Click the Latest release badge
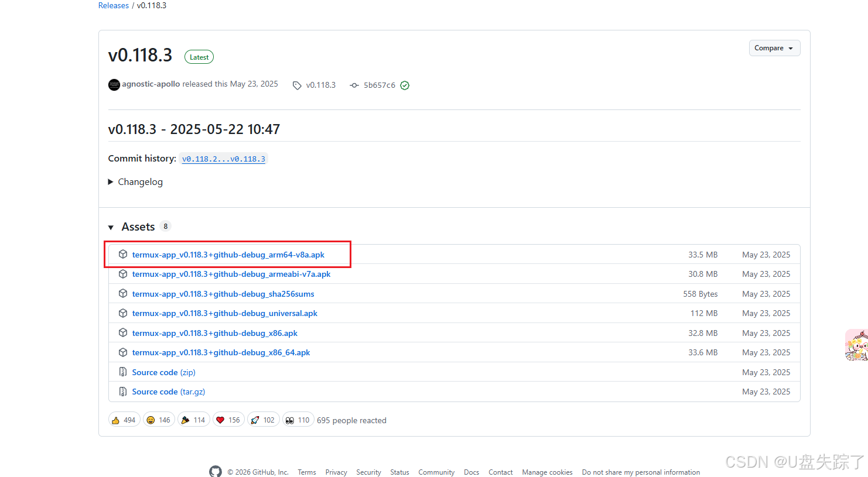The width and height of the screenshot is (868, 477). [199, 57]
